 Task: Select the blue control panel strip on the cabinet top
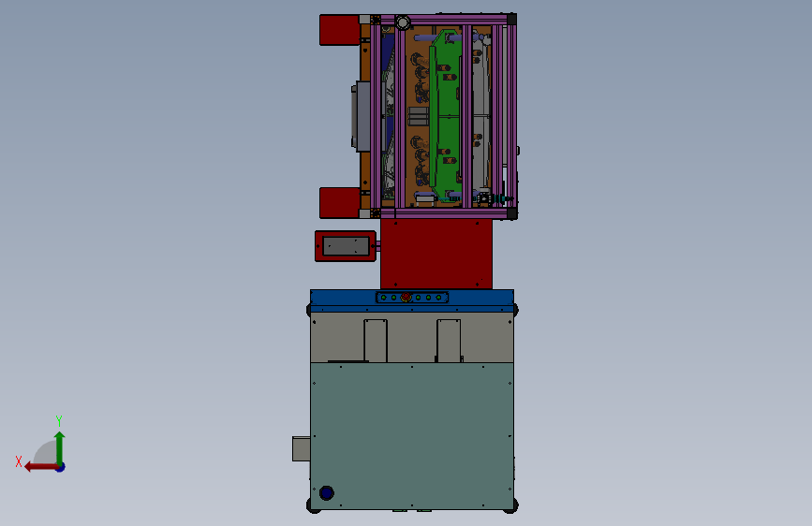click(x=412, y=299)
